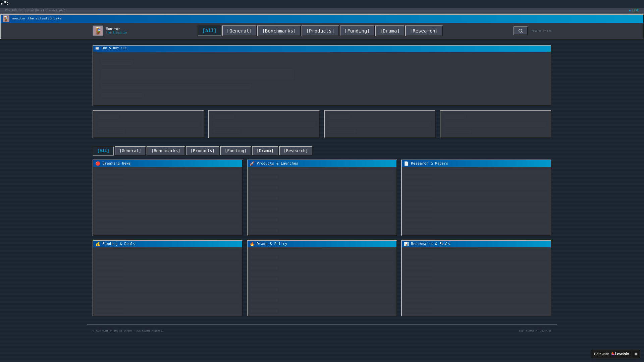The image size is (644, 362).
Task: Click the Monitor logo icon in header
Action: (x=98, y=31)
